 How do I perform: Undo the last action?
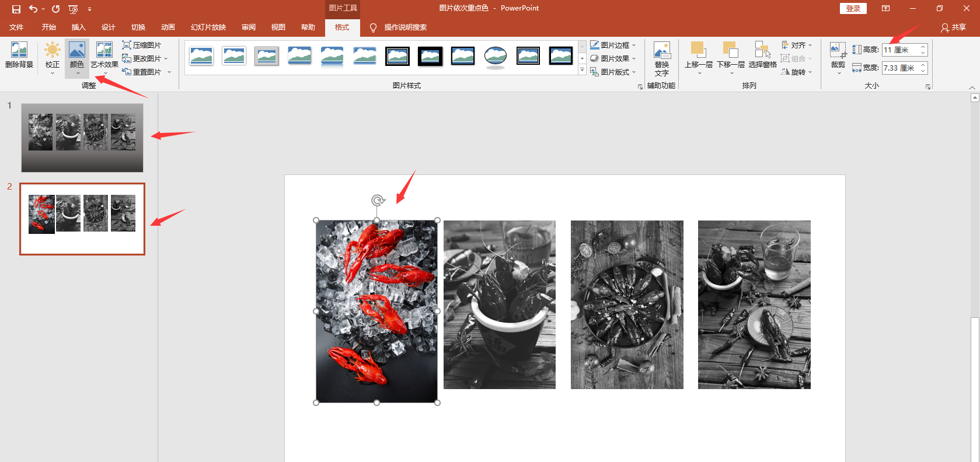coord(33,9)
